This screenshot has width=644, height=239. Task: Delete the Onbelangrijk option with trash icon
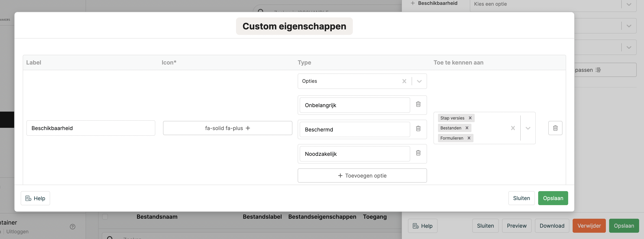tap(418, 104)
